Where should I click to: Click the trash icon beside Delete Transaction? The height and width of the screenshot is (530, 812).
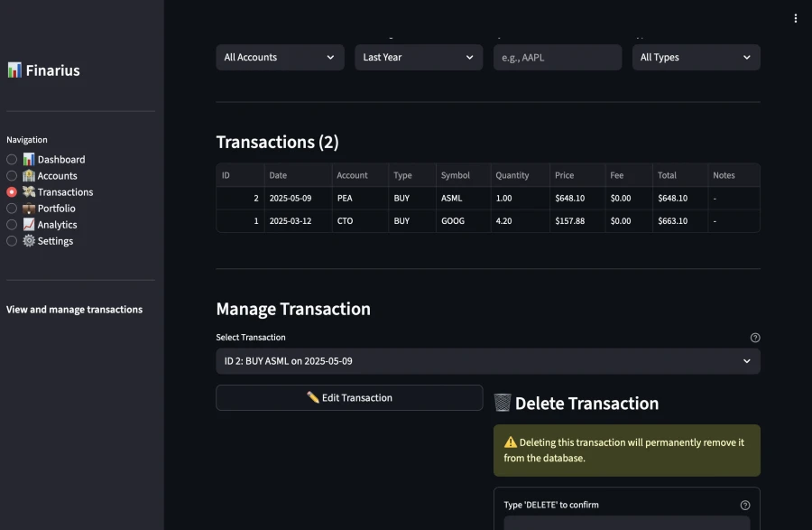click(x=503, y=403)
